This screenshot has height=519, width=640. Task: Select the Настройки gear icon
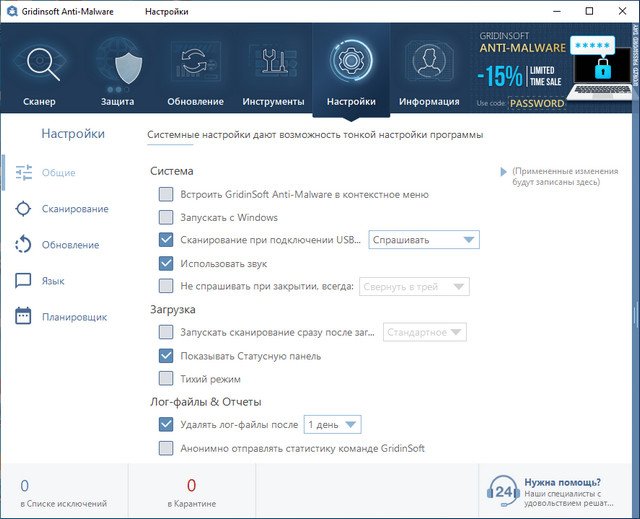click(351, 60)
